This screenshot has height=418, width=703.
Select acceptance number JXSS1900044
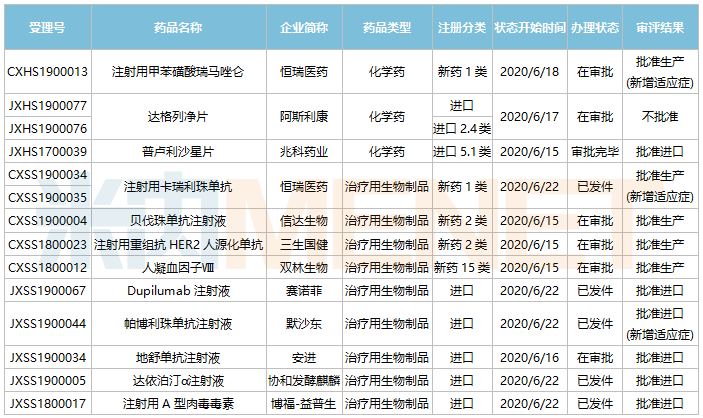tap(48, 323)
